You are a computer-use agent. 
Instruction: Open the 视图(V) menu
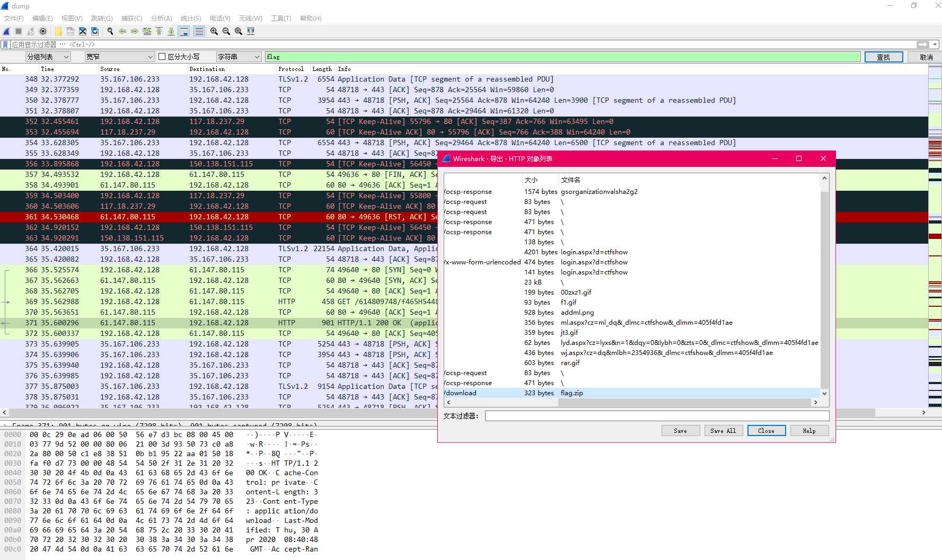pyautogui.click(x=72, y=18)
